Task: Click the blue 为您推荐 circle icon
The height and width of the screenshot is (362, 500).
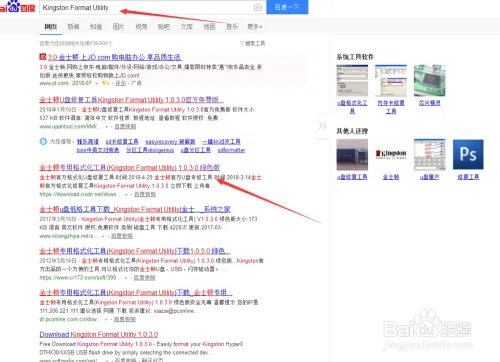Action: click(x=43, y=141)
